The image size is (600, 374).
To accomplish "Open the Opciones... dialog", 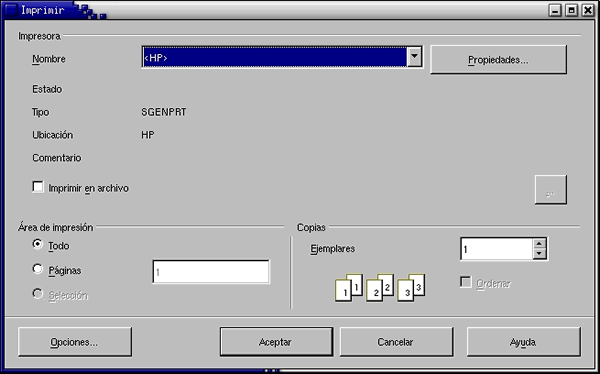I will coord(75,342).
